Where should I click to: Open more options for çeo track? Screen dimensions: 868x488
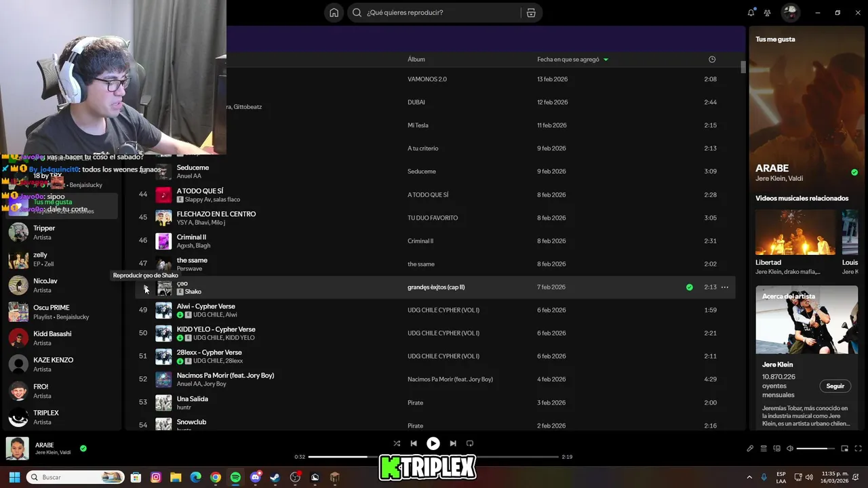[x=725, y=287]
